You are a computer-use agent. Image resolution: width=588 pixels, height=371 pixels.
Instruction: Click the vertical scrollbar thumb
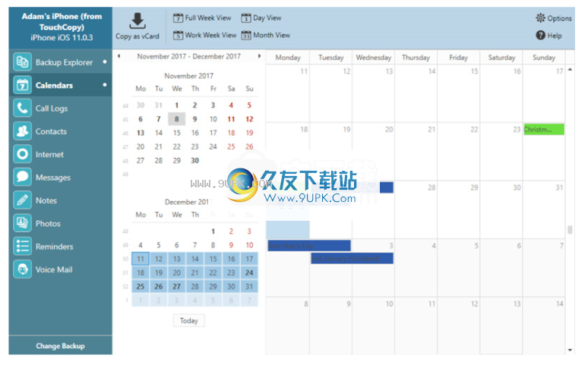(x=570, y=229)
